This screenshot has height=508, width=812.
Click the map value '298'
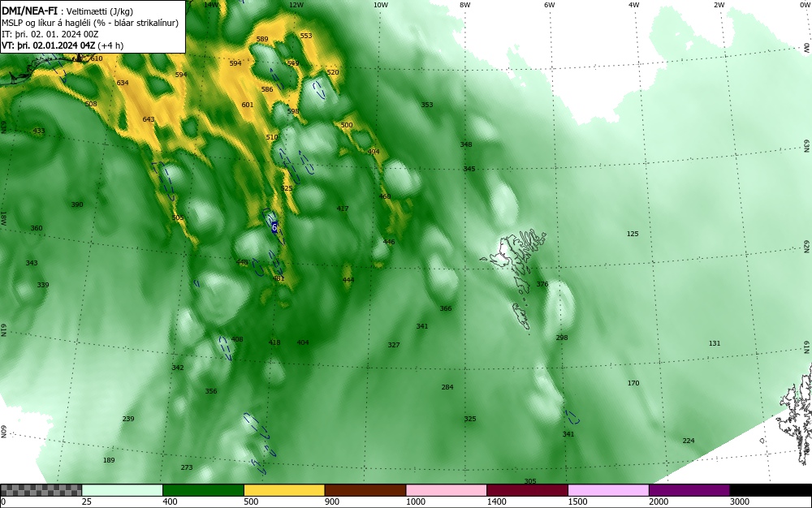[x=562, y=338]
